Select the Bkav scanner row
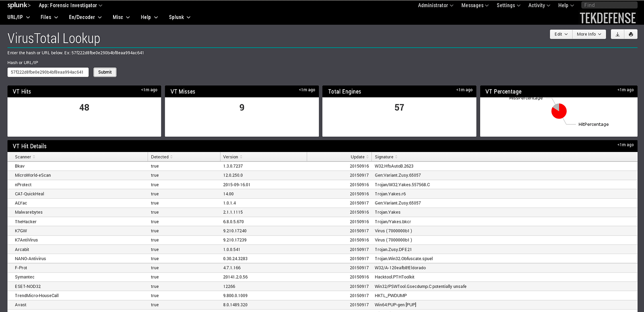This screenshot has width=644, height=312. pyautogui.click(x=322, y=166)
